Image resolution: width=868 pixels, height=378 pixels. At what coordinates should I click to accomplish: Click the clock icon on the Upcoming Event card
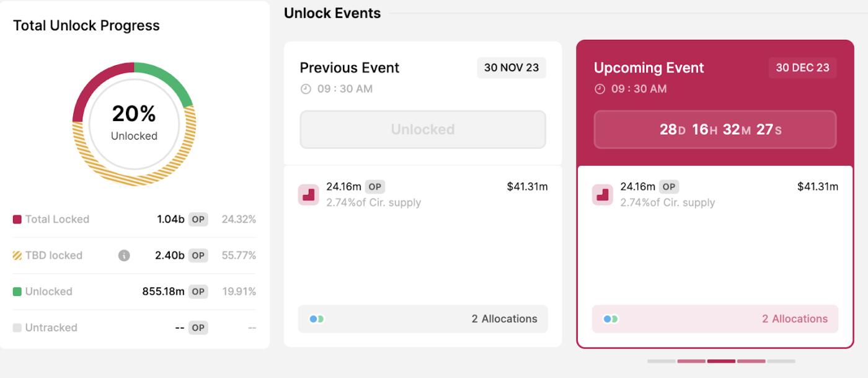click(598, 88)
